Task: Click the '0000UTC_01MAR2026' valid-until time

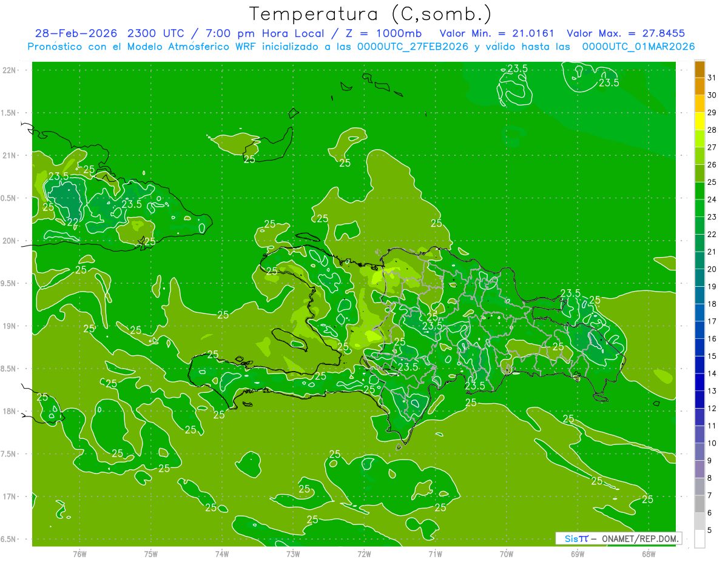Action: tap(638, 47)
